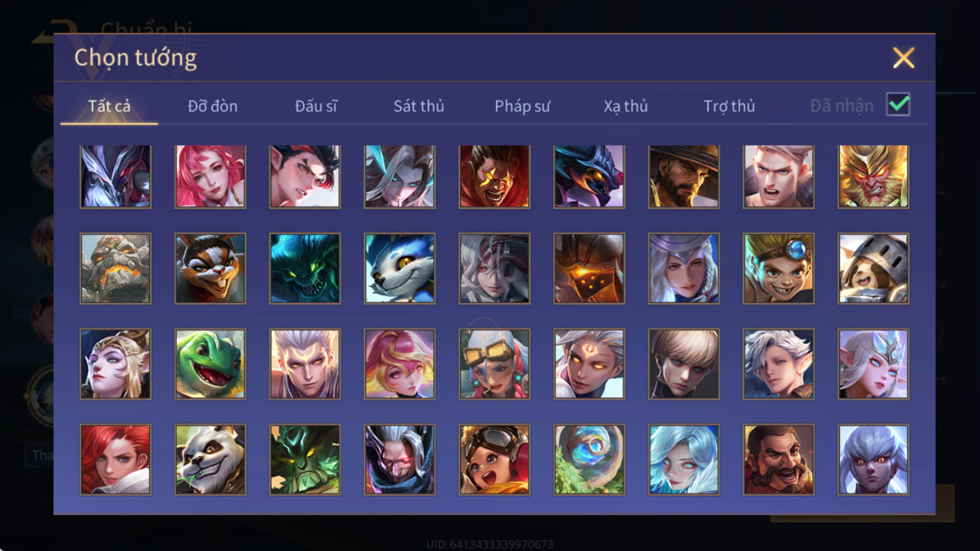Pick the green chameleon hero portrait
Image resolution: width=980 pixels, height=551 pixels.
[210, 364]
